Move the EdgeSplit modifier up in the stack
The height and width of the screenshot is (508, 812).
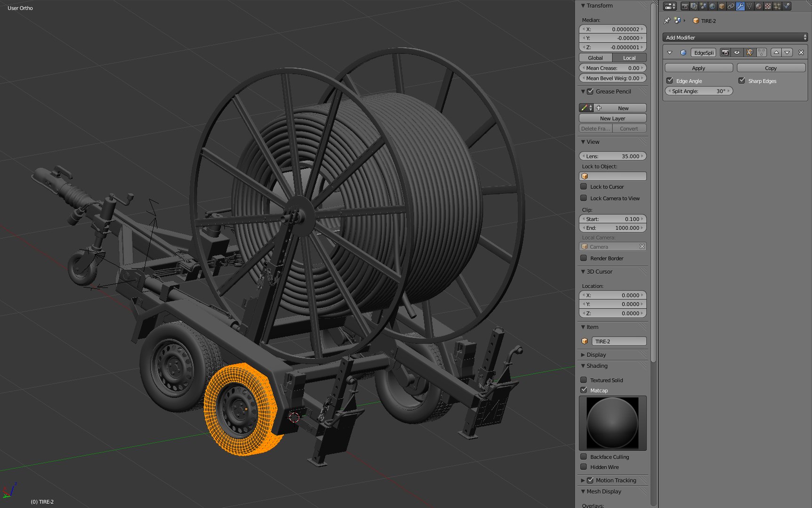[776, 53]
